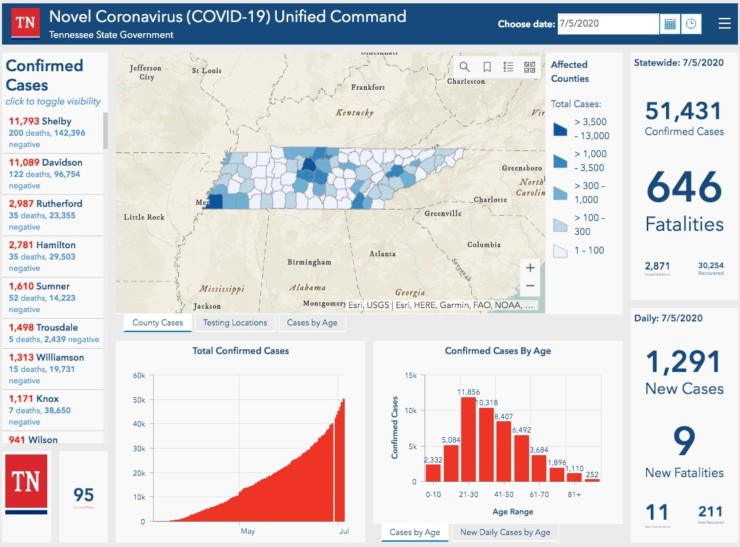Open the calendar date picker

669,24
